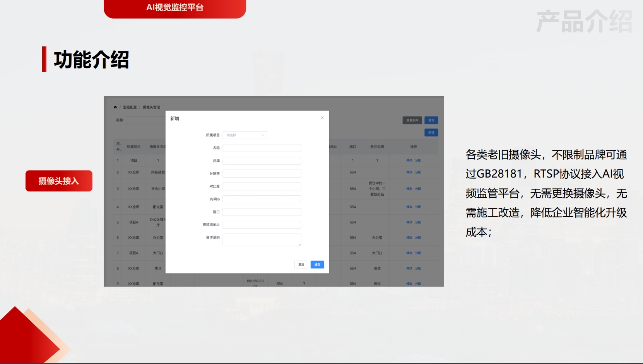The width and height of the screenshot is (643, 364).
Task: Click the 视频流地址 input field
Action: click(262, 225)
